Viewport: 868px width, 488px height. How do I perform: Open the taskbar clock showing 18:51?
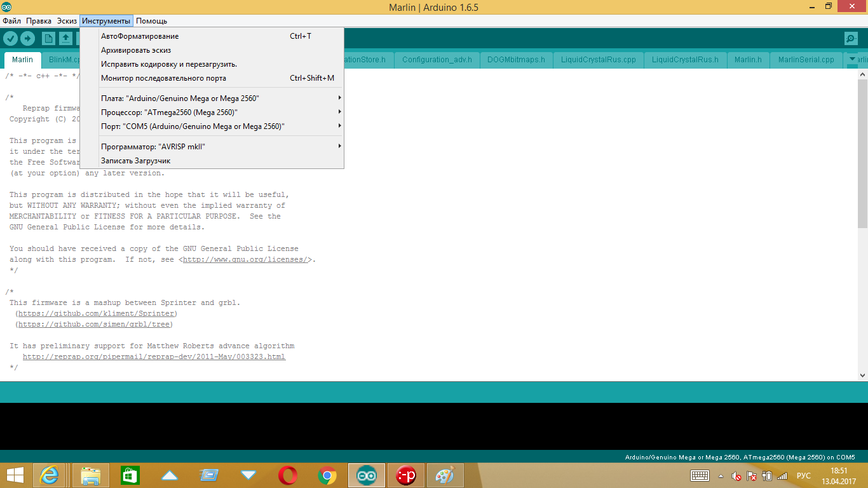coord(839,475)
